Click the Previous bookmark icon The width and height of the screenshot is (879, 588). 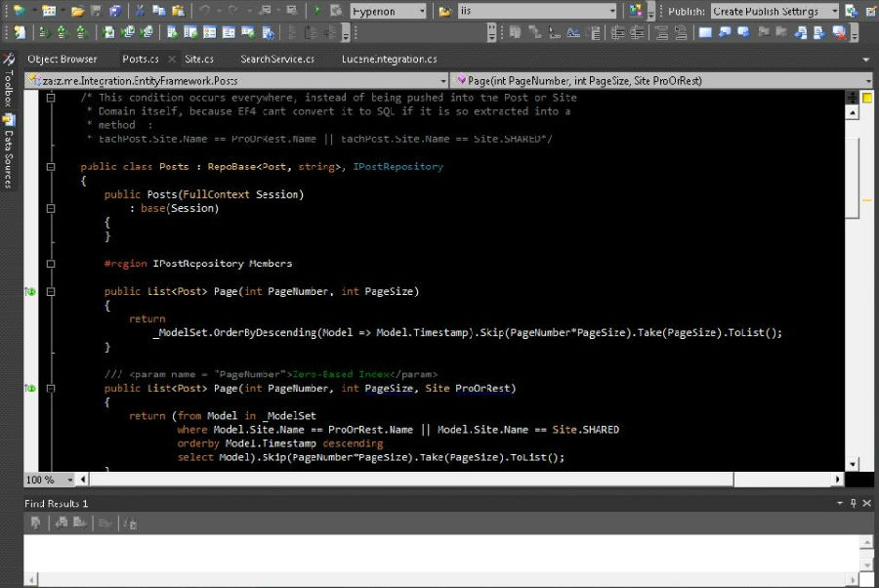[x=725, y=33]
